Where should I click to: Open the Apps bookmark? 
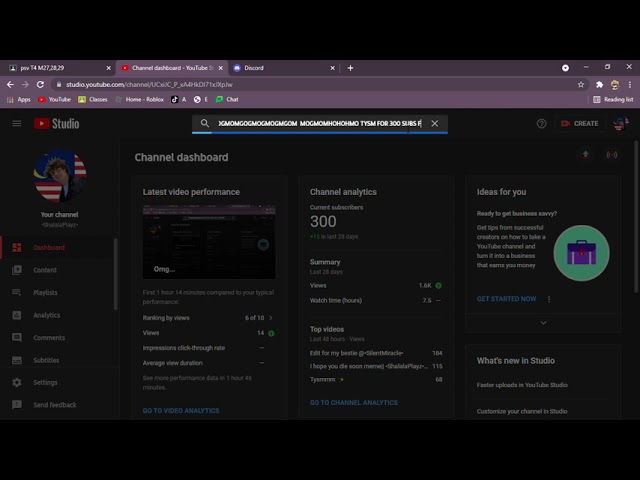pos(19,99)
